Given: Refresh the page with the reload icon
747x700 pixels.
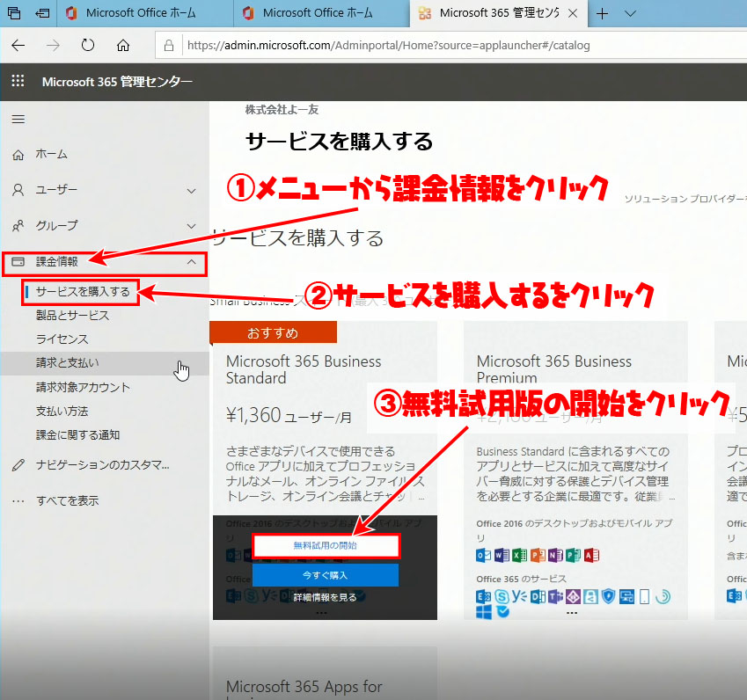Looking at the screenshot, I should [x=88, y=45].
